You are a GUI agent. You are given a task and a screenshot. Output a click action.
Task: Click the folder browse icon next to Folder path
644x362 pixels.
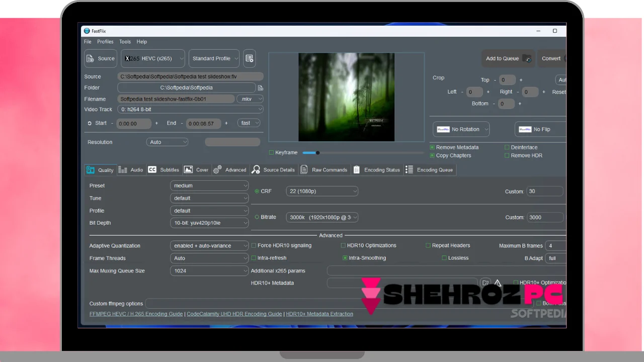click(261, 88)
